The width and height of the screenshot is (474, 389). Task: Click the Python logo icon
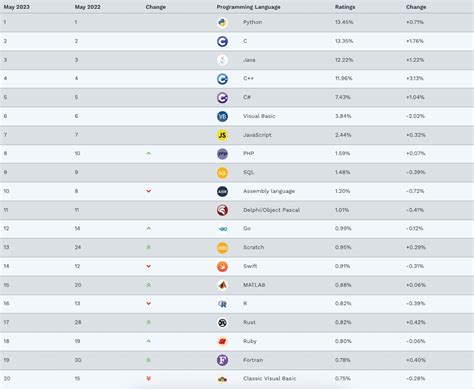point(222,22)
